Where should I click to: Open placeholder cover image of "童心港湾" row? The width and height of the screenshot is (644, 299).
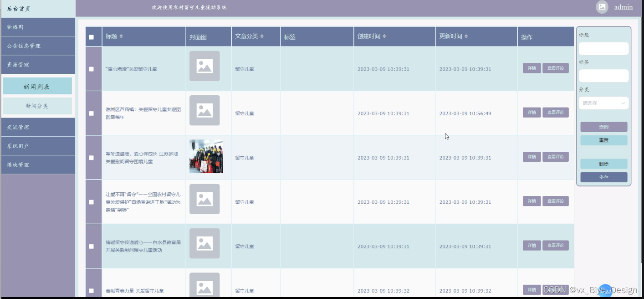click(204, 66)
